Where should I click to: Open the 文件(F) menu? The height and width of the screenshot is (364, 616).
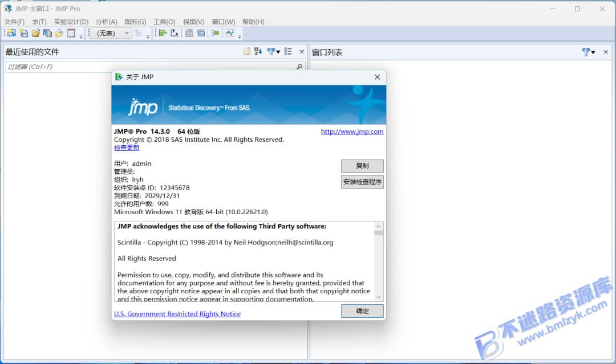coord(14,22)
